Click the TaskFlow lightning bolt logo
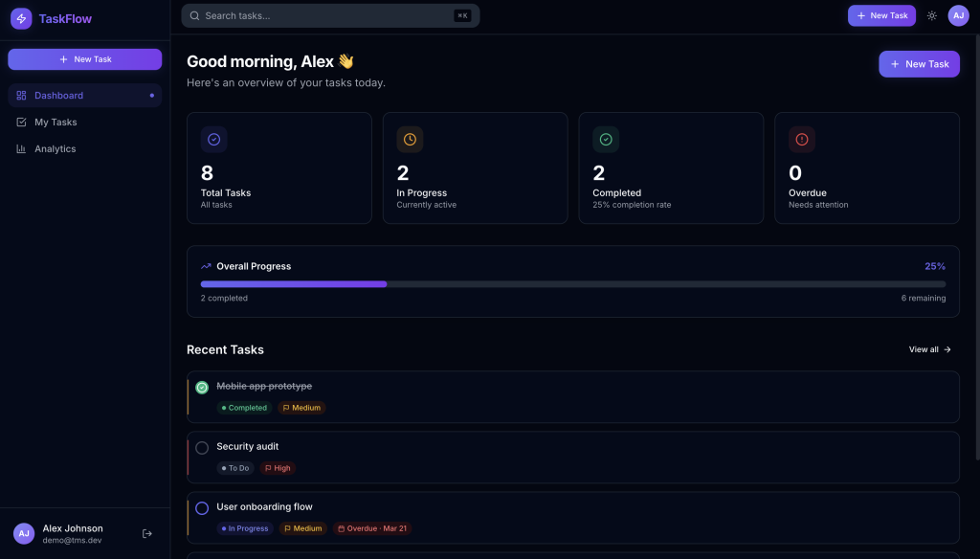This screenshot has width=980, height=559. pos(21,18)
